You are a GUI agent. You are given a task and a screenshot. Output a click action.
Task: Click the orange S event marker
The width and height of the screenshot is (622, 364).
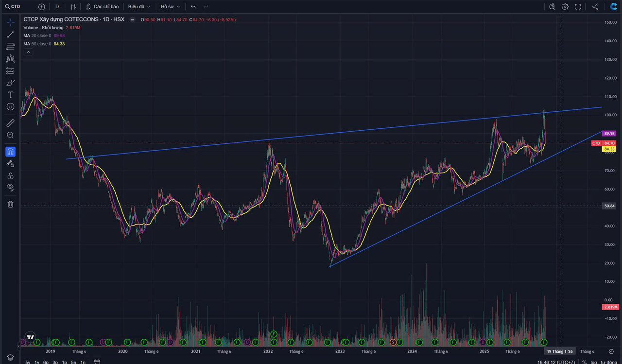tap(393, 342)
